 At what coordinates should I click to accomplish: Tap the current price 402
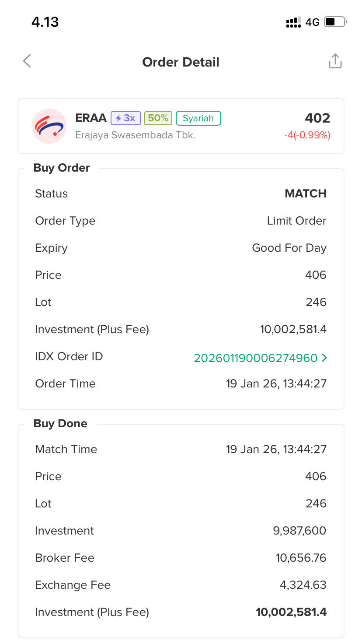coord(317,118)
